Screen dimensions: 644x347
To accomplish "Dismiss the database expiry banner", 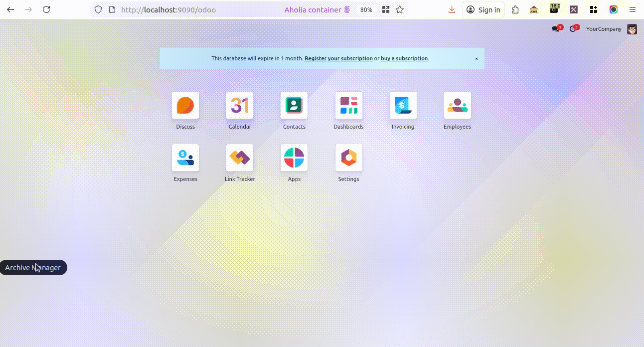I will point(477,58).
